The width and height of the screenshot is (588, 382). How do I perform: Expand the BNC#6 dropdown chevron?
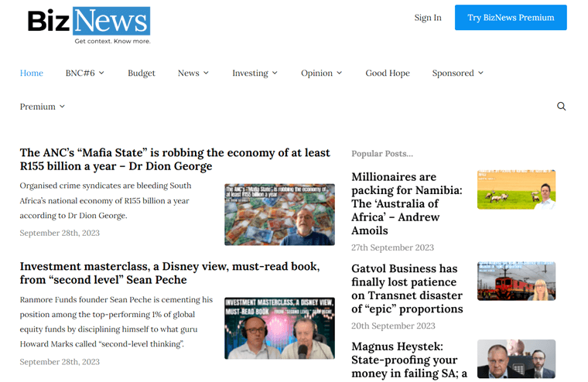[x=101, y=73]
